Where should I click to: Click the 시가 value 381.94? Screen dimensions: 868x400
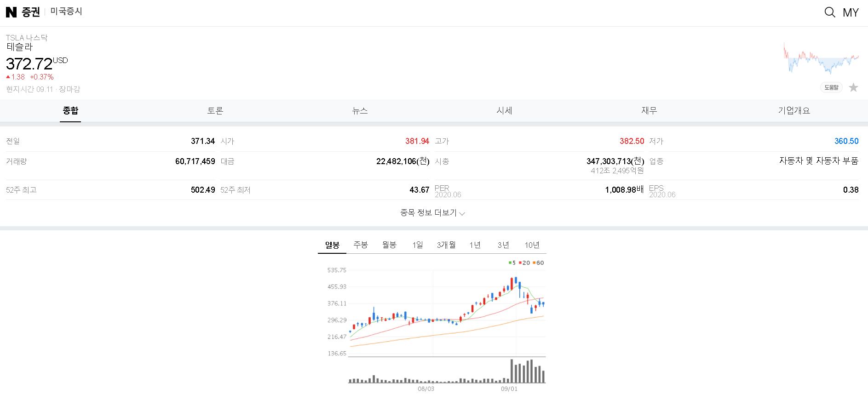(417, 141)
